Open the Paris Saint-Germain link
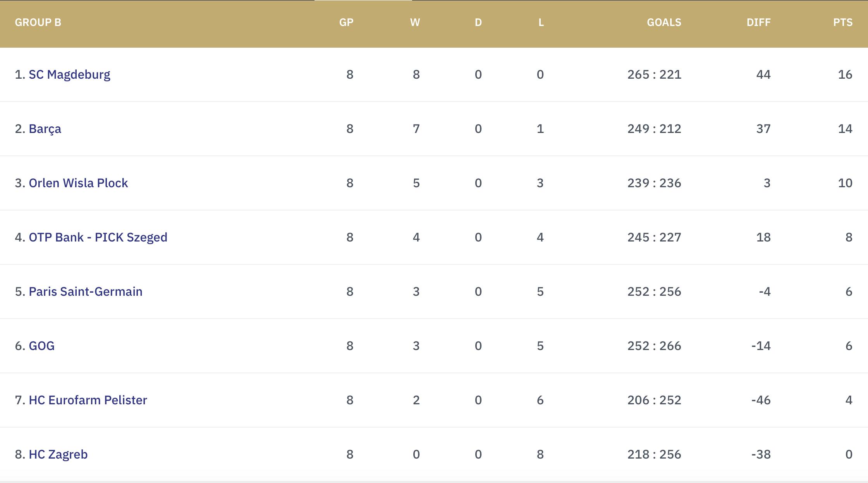Image resolution: width=868 pixels, height=483 pixels. point(86,292)
